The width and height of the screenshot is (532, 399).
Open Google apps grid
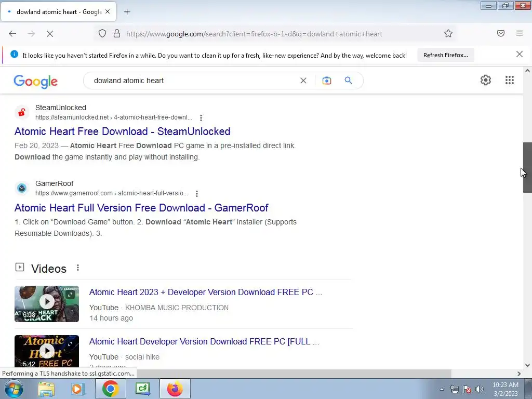509,80
